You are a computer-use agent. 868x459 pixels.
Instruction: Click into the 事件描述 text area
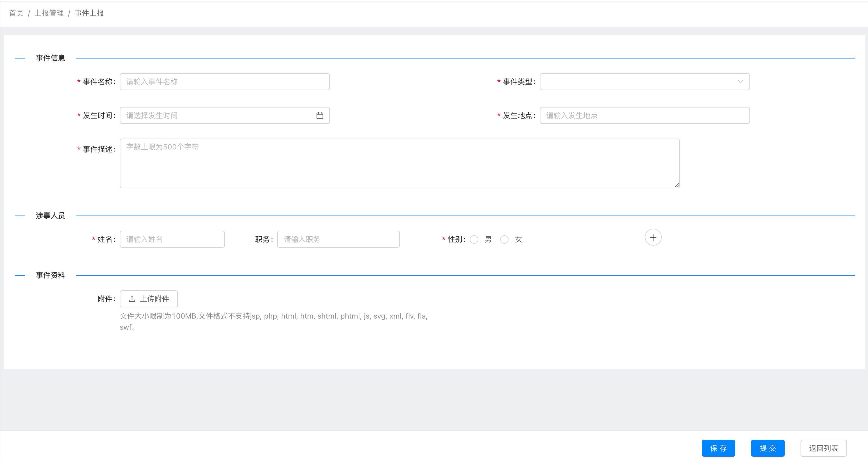tap(400, 163)
